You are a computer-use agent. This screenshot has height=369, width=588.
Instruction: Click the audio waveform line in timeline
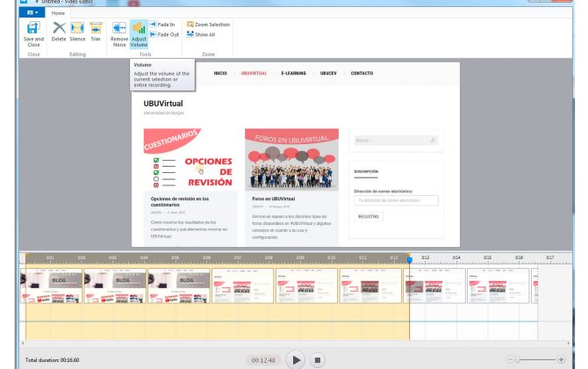pyautogui.click(x=278, y=322)
